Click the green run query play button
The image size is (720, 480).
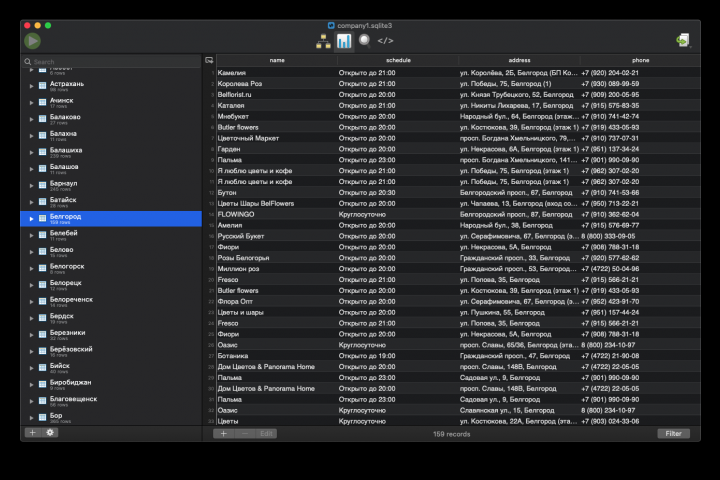point(32,41)
